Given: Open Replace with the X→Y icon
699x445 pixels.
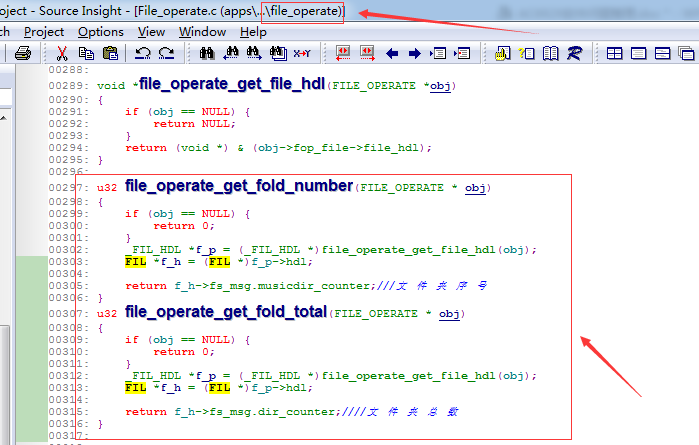Looking at the screenshot, I should [x=302, y=54].
